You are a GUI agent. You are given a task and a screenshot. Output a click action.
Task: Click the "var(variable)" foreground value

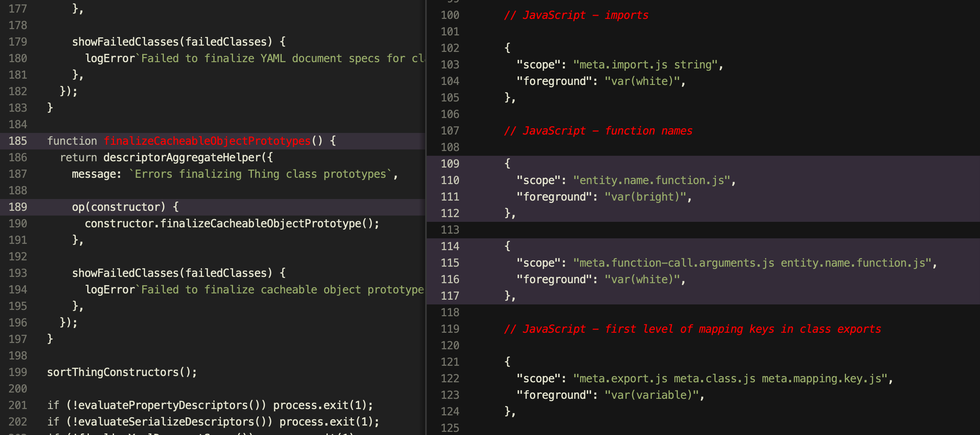[651, 395]
